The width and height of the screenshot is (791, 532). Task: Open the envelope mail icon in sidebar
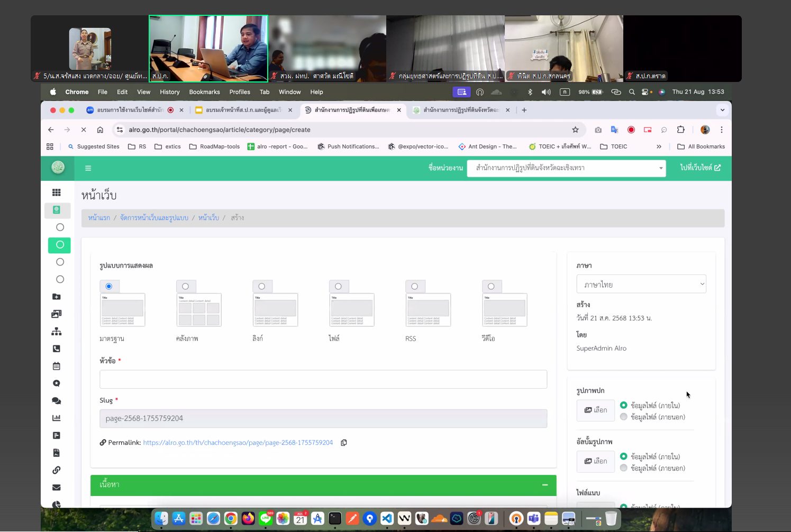tap(57, 488)
